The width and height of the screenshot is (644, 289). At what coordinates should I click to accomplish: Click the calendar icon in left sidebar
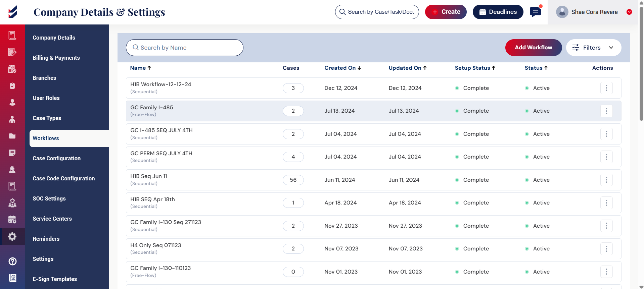point(12,220)
